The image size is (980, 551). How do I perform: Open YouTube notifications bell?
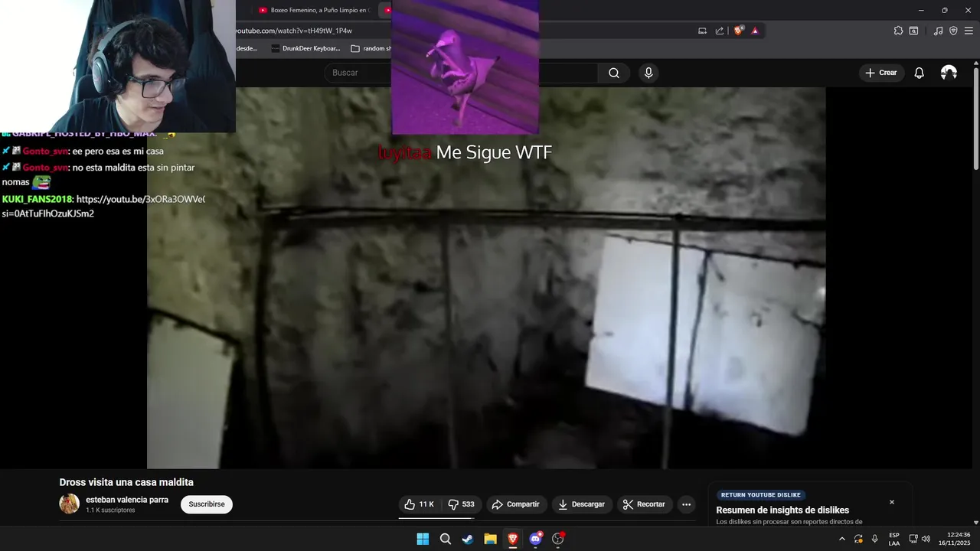coord(919,73)
